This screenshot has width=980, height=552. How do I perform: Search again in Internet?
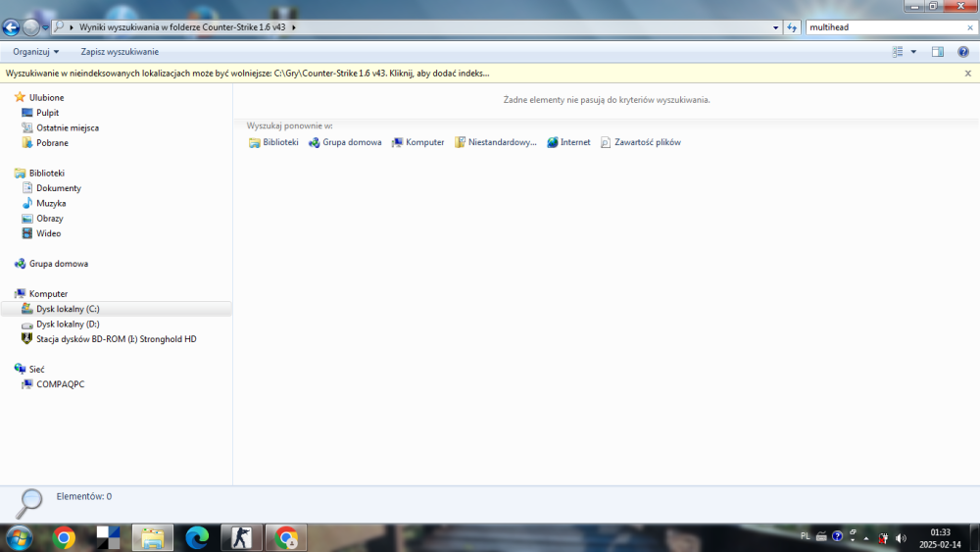pyautogui.click(x=568, y=142)
